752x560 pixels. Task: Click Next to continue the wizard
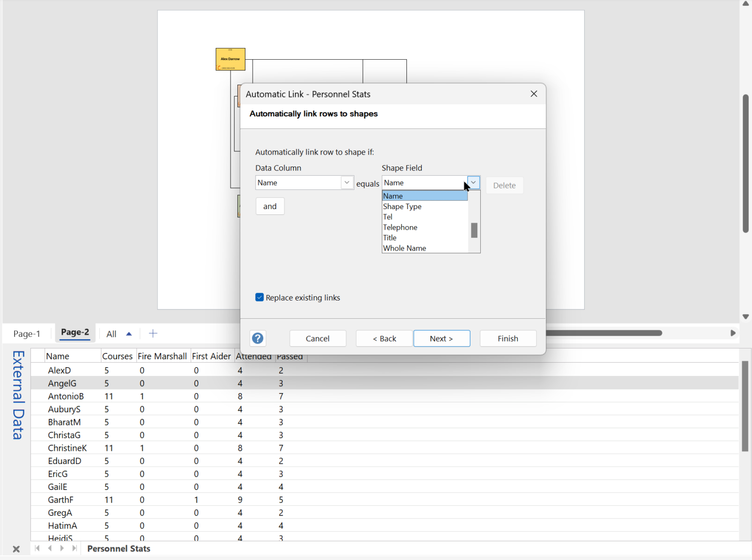(442, 338)
